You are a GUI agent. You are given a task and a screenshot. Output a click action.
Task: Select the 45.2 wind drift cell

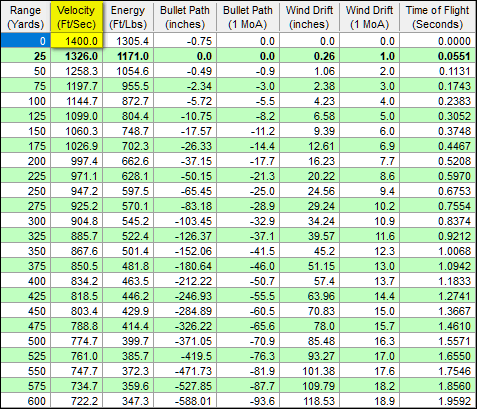tap(309, 251)
